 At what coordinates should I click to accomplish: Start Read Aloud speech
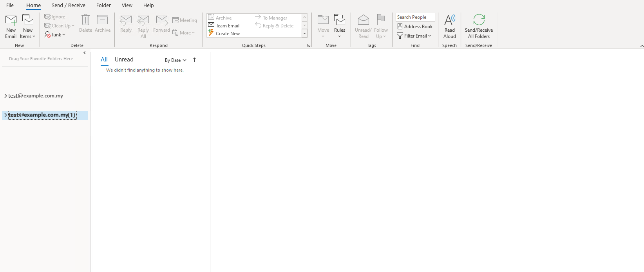450,26
